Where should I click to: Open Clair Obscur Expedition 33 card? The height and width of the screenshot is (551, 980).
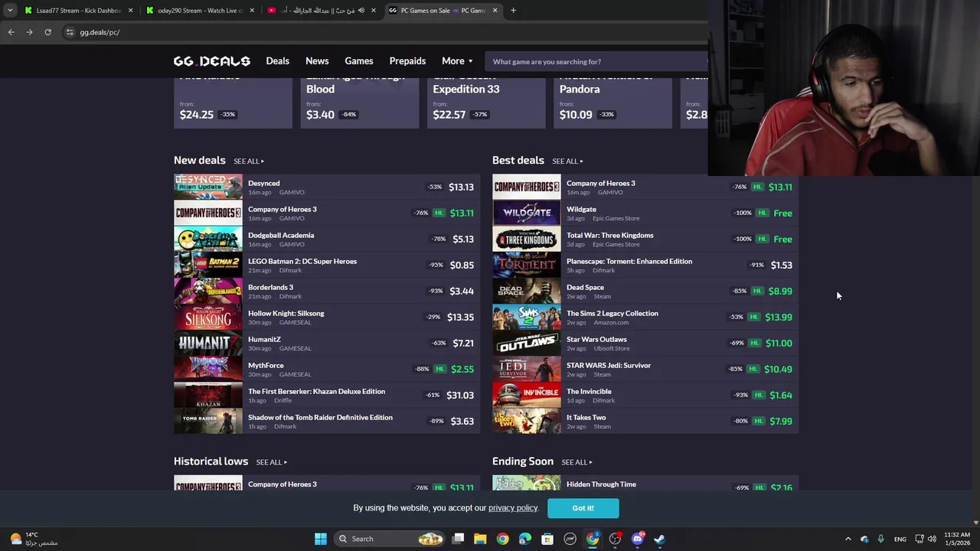pyautogui.click(x=486, y=103)
